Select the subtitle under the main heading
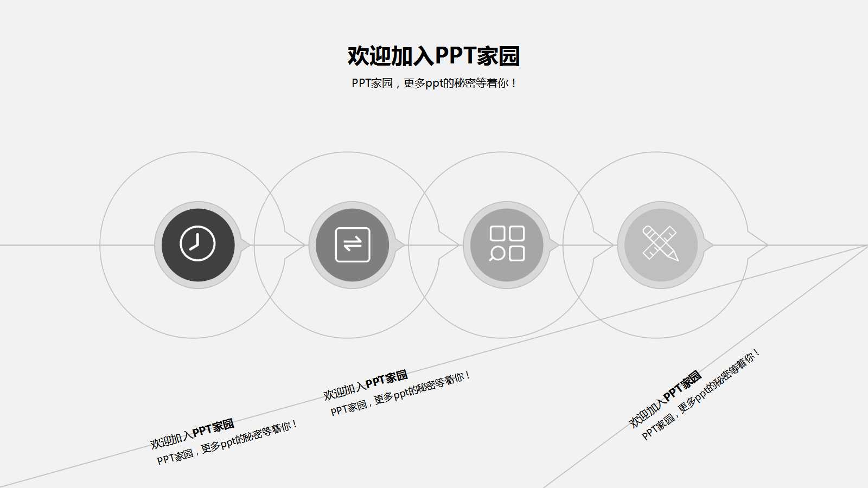 tap(434, 84)
